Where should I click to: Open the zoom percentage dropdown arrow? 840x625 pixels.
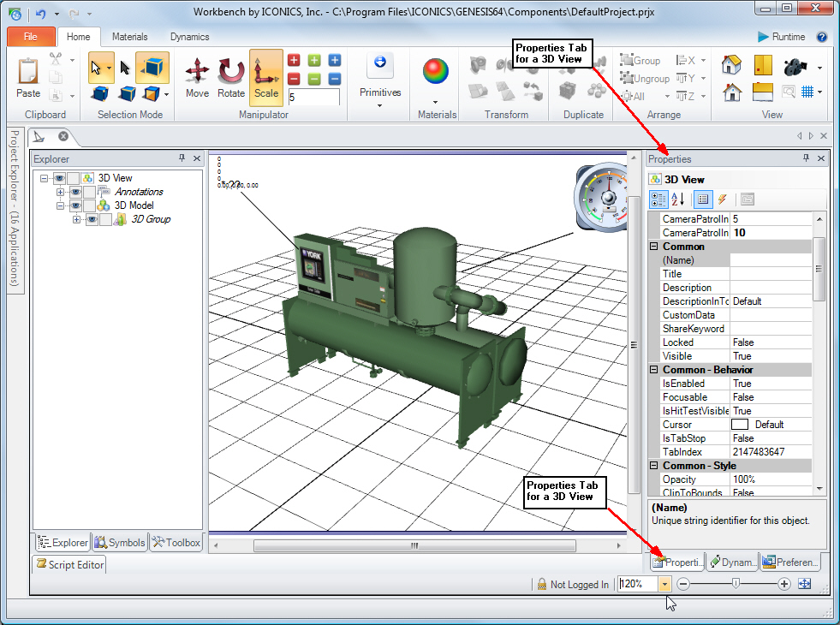(x=665, y=584)
